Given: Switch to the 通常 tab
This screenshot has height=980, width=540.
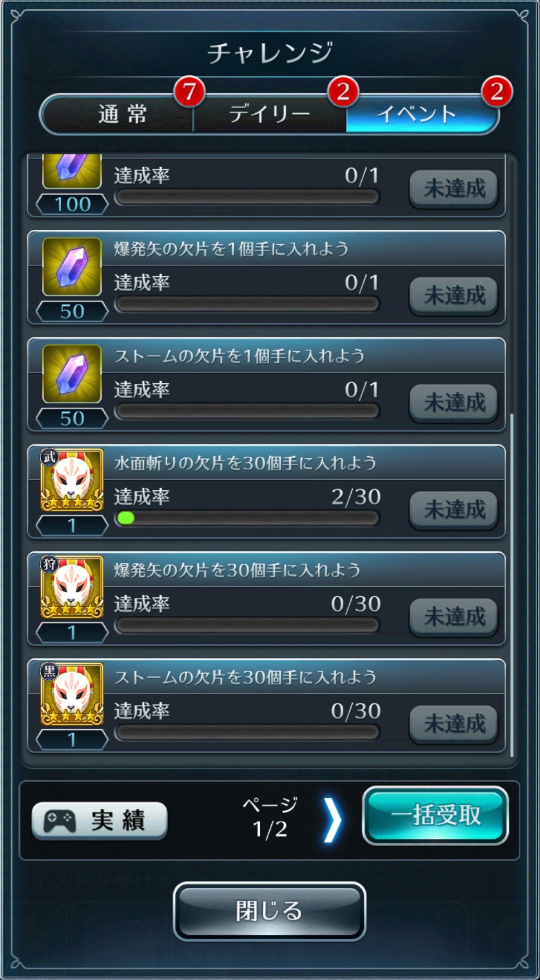Looking at the screenshot, I should (x=117, y=114).
